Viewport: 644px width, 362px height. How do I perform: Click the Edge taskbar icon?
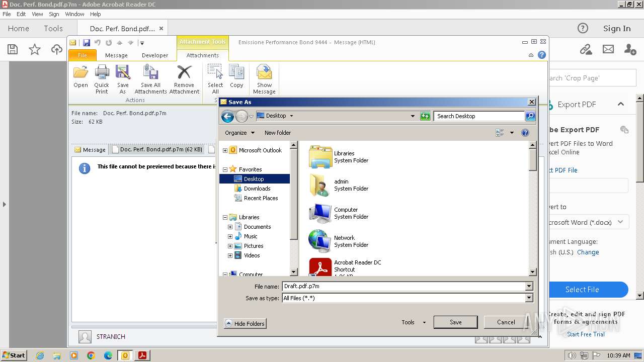(x=108, y=355)
